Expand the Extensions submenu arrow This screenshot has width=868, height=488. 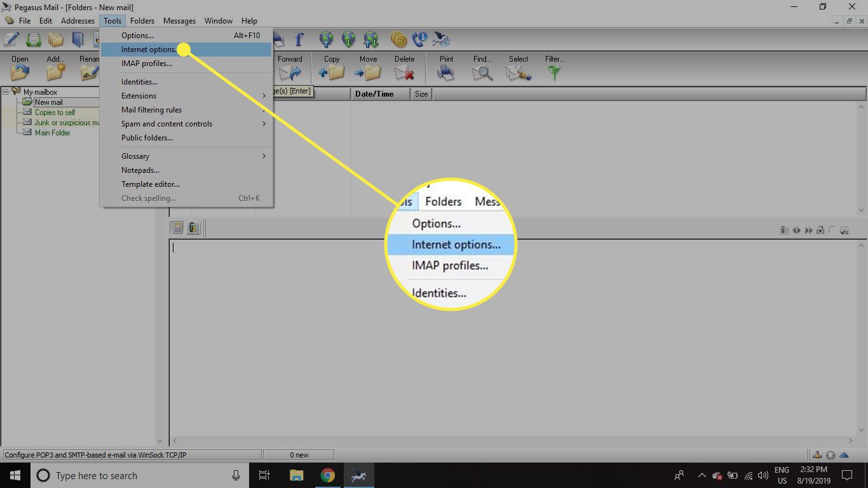click(264, 96)
